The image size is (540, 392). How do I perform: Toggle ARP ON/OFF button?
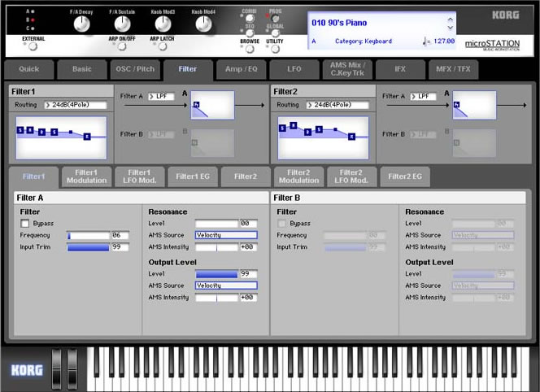tap(122, 46)
